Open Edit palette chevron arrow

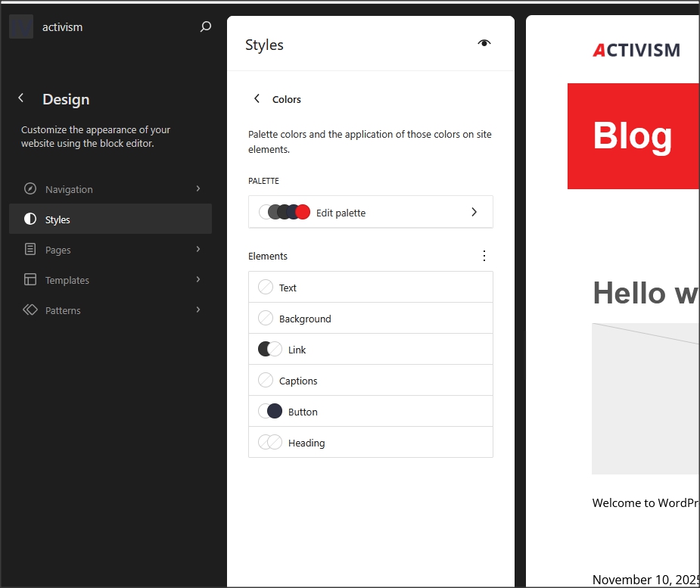coord(474,212)
